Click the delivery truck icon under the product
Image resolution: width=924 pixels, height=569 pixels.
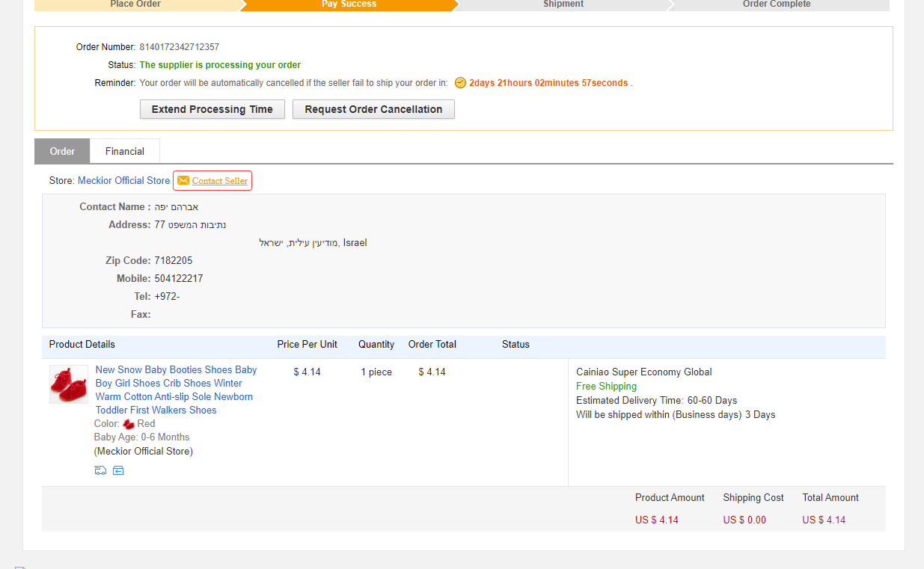pos(100,470)
